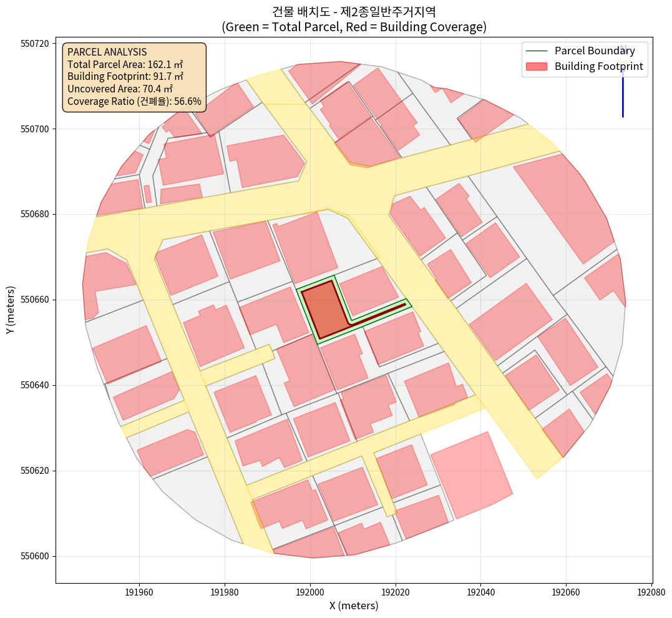The image size is (672, 618).
Task: Click the Building Footprint 91.7 ㎡ info line
Action: click(x=125, y=76)
